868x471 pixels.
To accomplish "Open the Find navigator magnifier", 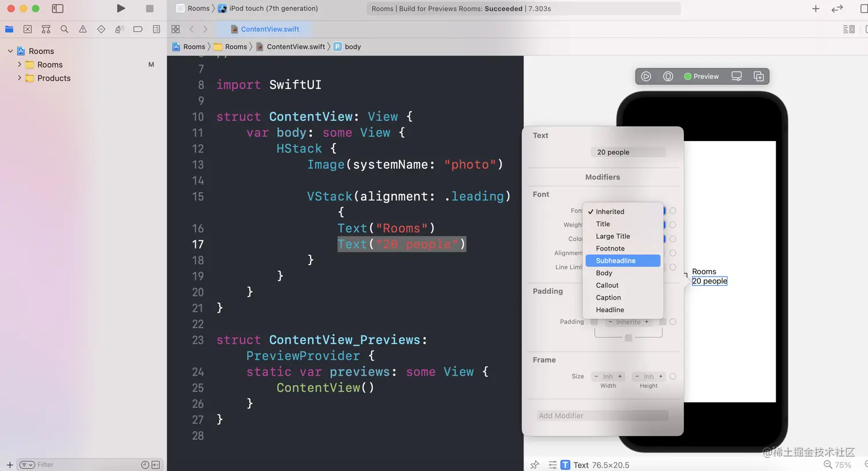I will click(x=64, y=29).
